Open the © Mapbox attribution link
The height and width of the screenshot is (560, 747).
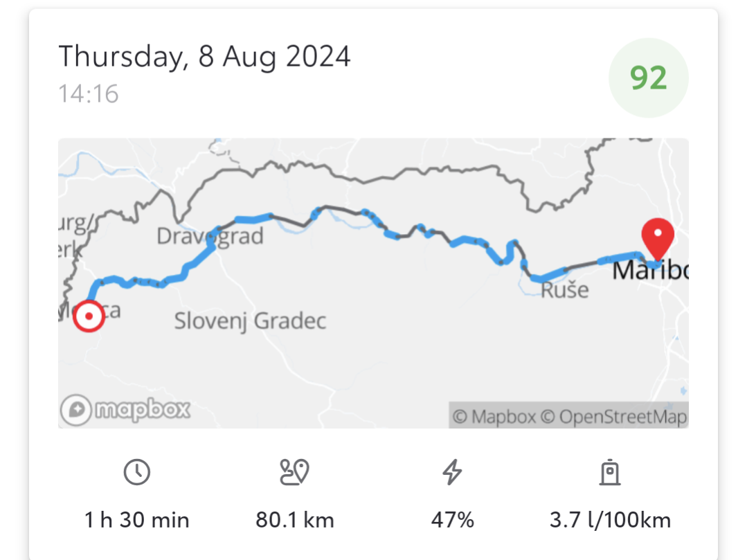point(494,417)
